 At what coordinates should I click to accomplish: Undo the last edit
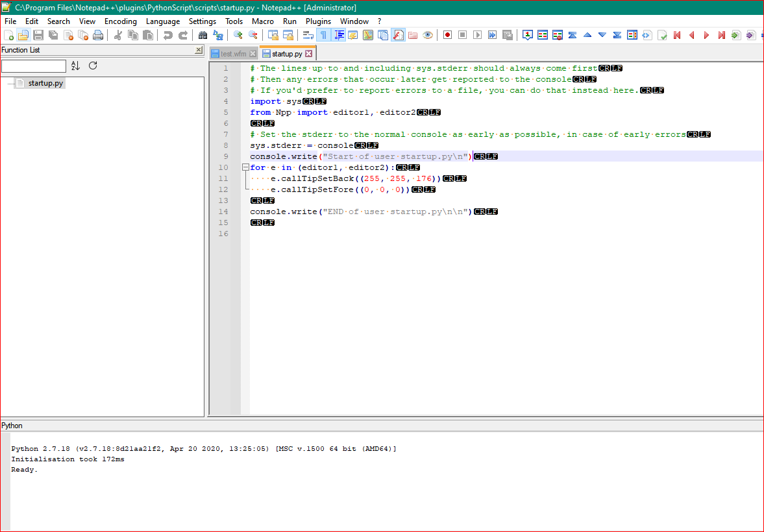pyautogui.click(x=167, y=34)
